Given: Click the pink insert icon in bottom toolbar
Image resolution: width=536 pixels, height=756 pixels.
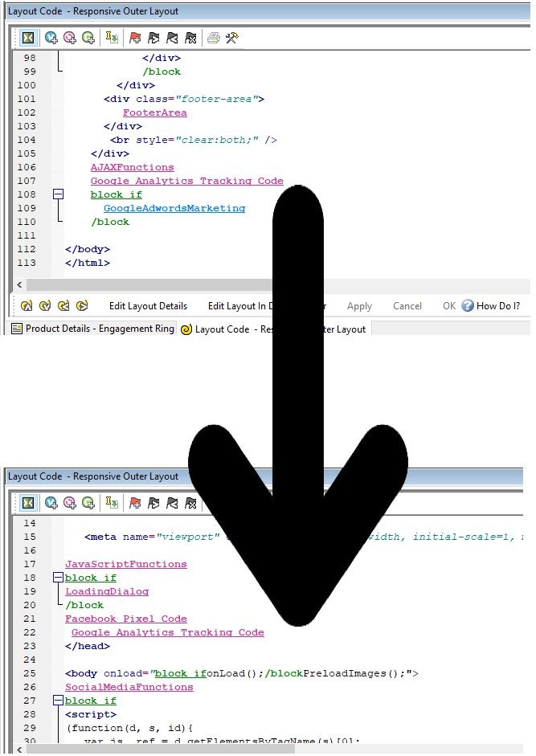Looking at the screenshot, I should pos(70,503).
